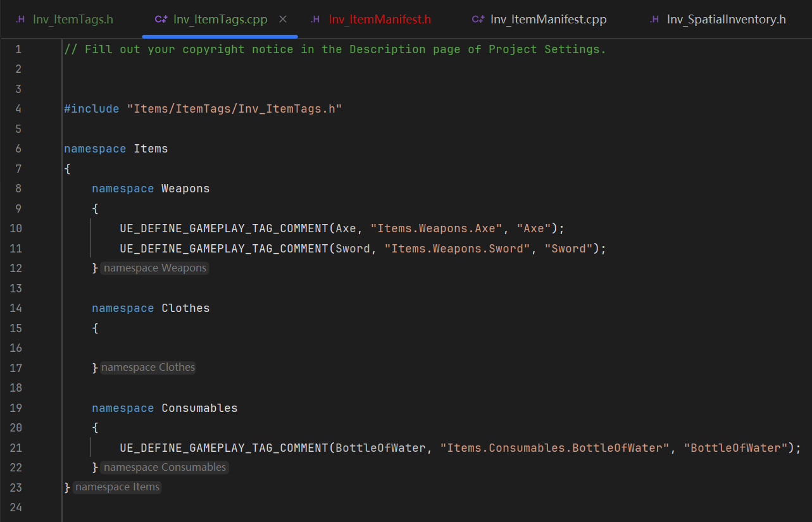Click the opening brace on line 7
Viewport: 812px width, 522px height.
click(67, 169)
